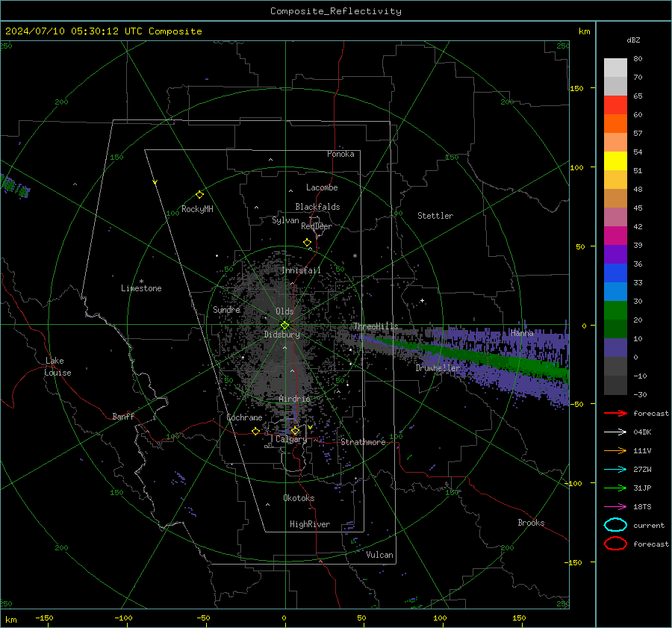Click the purple echo patch at far west edge

pyautogui.click(x=15, y=186)
